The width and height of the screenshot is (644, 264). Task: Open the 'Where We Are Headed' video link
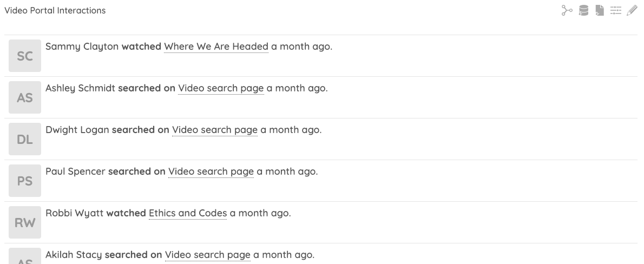coord(216,47)
